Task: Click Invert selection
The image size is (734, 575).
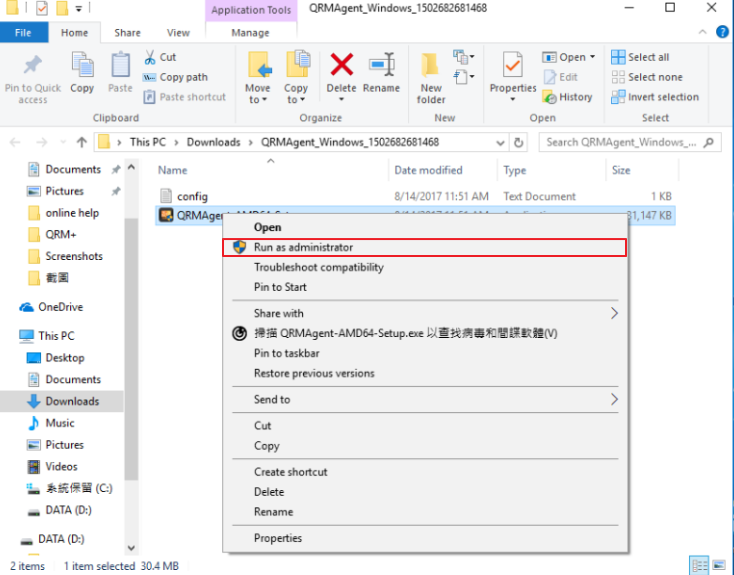Action: tap(655, 97)
